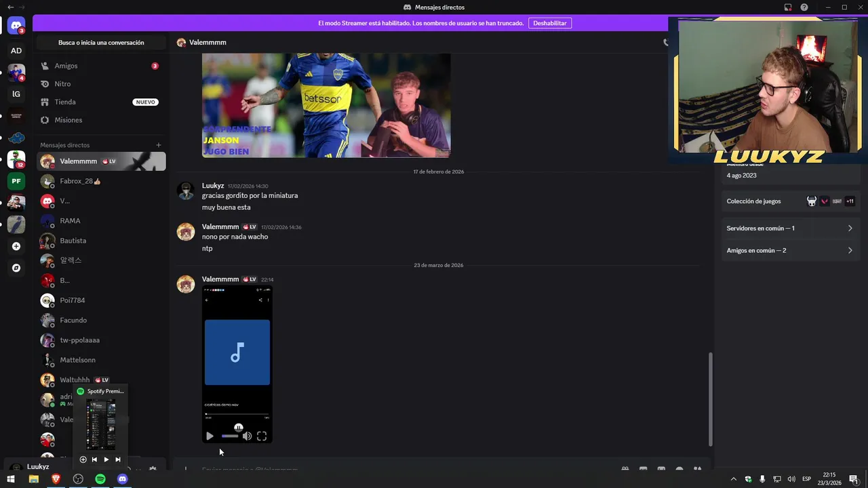Go back with the title bar arrow
Screen dimensions: 868x488
[10, 7]
